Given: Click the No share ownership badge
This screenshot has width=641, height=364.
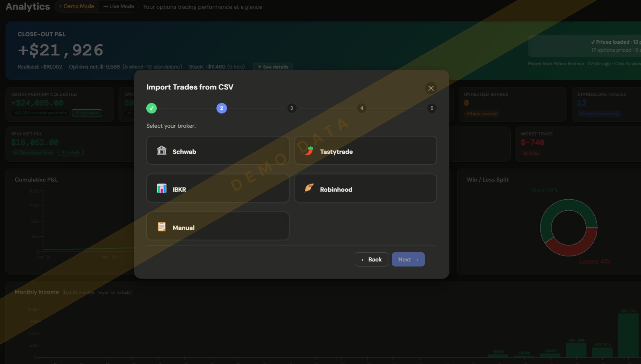Looking at the screenshot, I should (x=599, y=113).
